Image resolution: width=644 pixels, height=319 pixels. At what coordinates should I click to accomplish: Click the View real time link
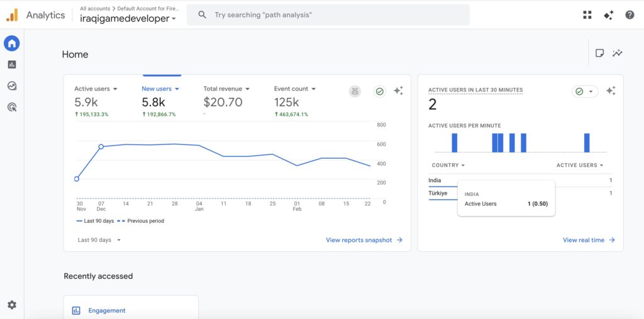588,240
